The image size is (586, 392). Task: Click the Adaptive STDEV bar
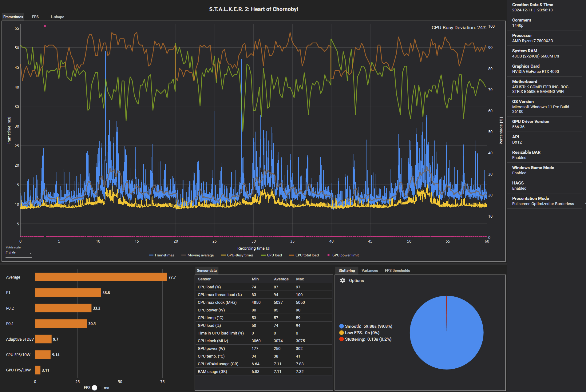point(43,339)
